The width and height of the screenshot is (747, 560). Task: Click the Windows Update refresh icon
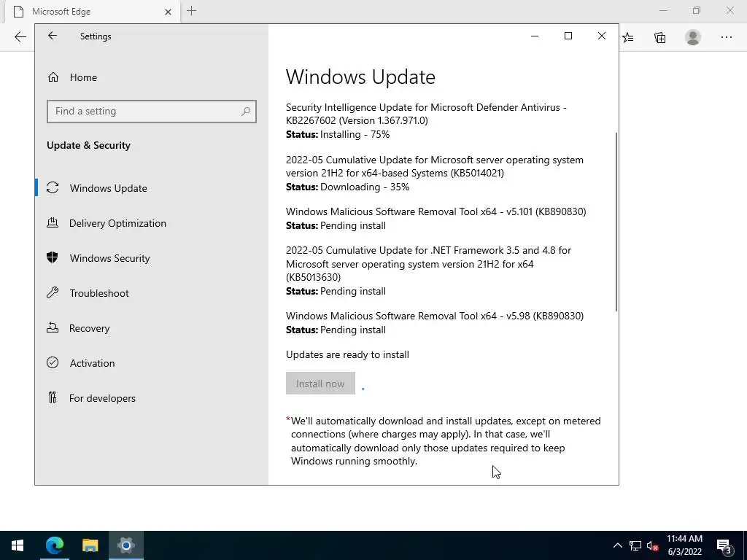click(53, 187)
